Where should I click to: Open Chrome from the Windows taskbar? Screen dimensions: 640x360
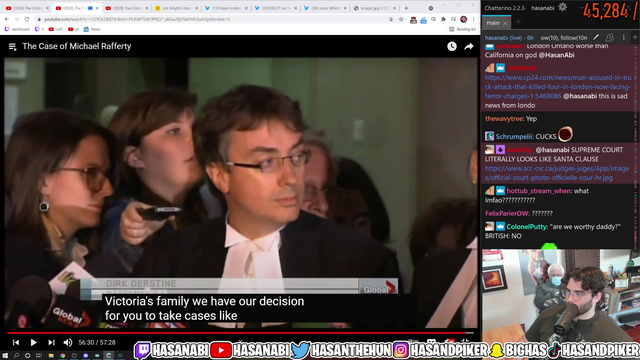[62, 356]
